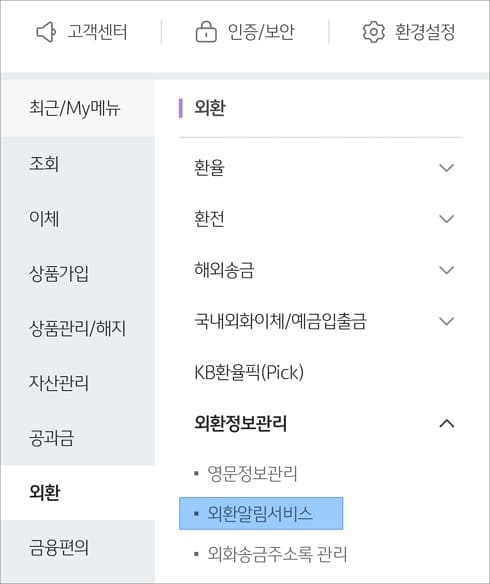Open 상품관리/해지 sidebar item

[77, 328]
